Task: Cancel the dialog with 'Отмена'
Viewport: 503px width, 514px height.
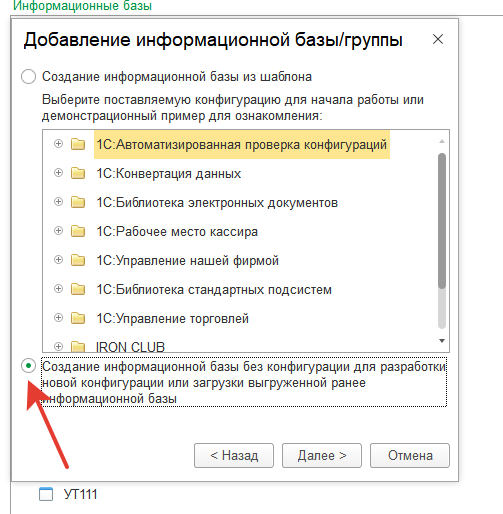Action: 410,455
